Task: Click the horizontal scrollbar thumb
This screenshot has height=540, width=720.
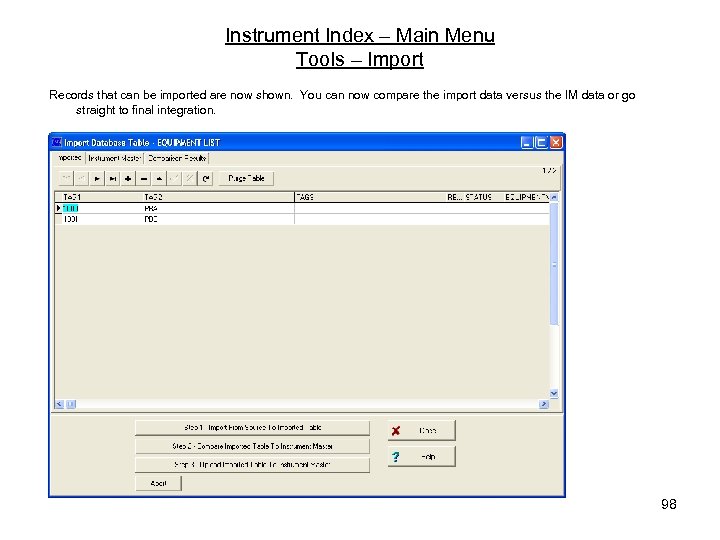Action: point(71,404)
